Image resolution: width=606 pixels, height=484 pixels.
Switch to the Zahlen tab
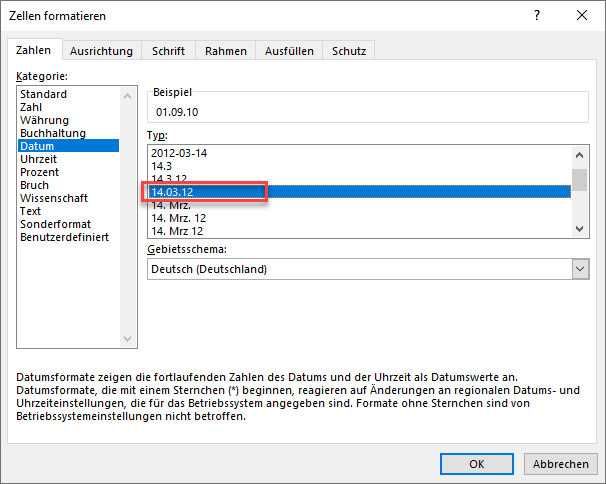(x=34, y=50)
